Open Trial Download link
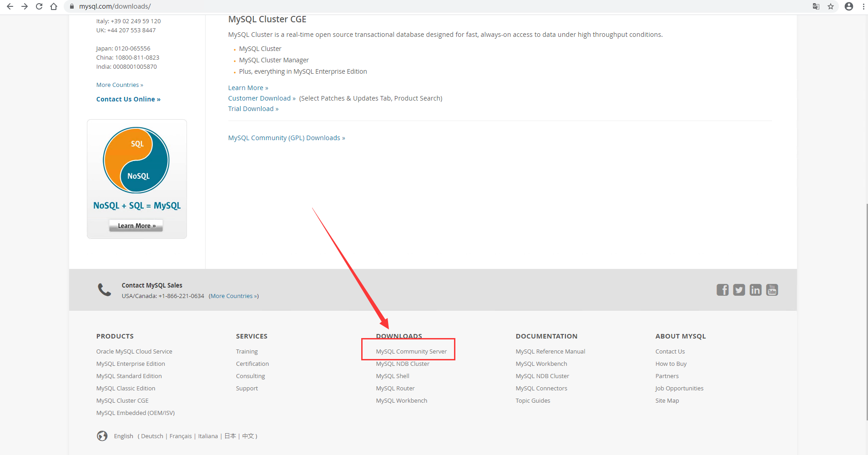The image size is (868, 455). [x=253, y=109]
